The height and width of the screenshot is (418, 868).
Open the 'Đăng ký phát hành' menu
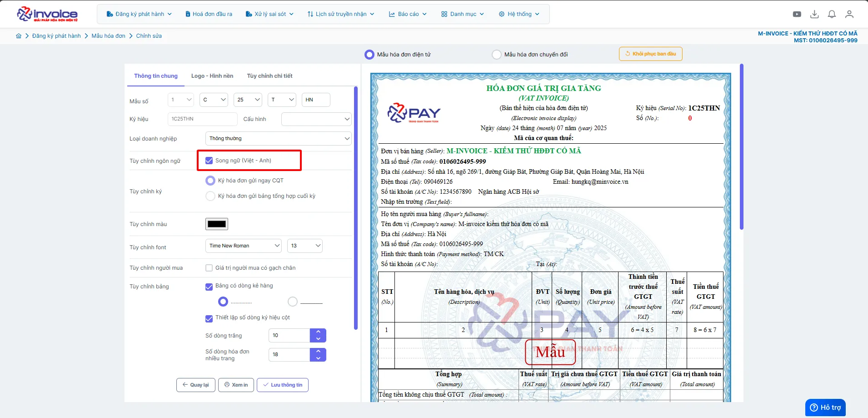pos(139,14)
